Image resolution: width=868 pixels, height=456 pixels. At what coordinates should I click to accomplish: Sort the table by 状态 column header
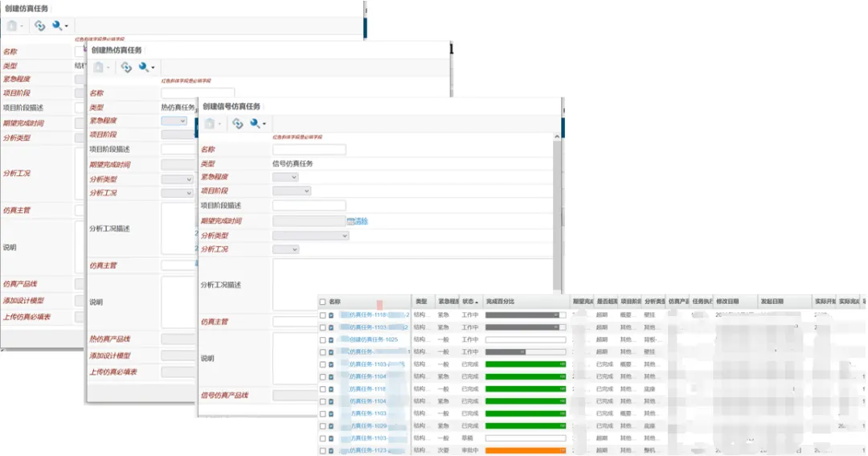point(470,302)
